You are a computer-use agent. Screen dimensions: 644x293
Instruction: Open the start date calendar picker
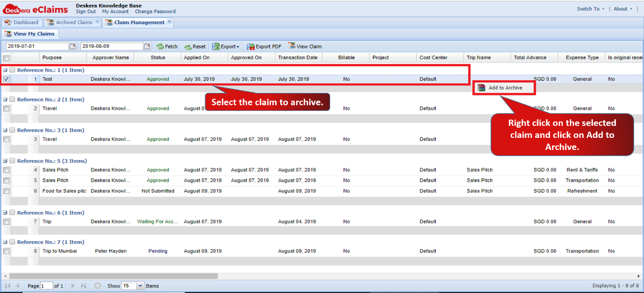click(72, 46)
